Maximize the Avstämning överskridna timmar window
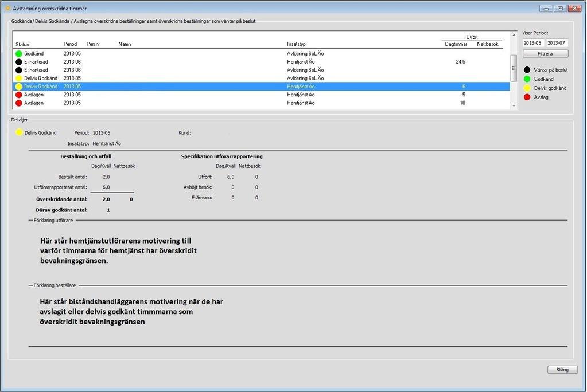 click(x=560, y=8)
